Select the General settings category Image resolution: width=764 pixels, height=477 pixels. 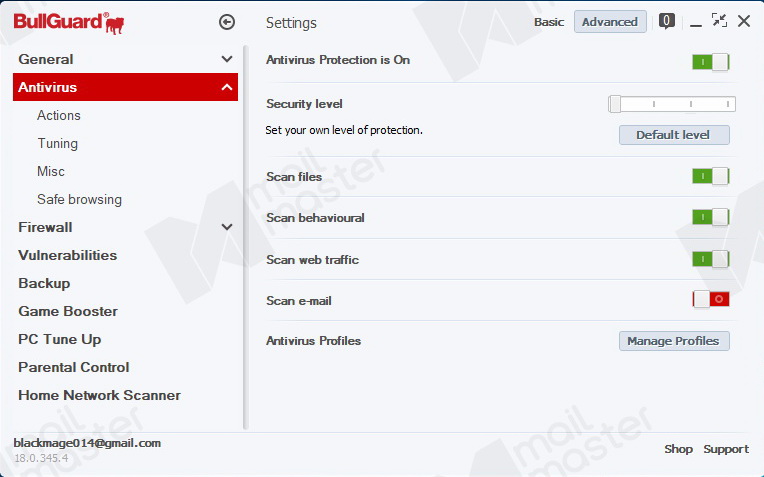point(46,59)
